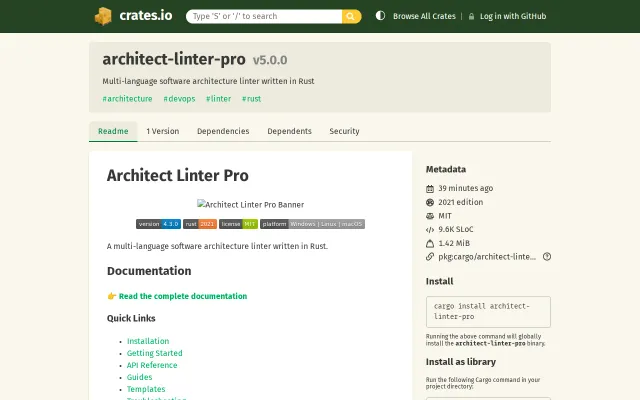The image size is (640, 400).
Task: Click the weight icon beside 1.42 MiB
Action: (430, 243)
